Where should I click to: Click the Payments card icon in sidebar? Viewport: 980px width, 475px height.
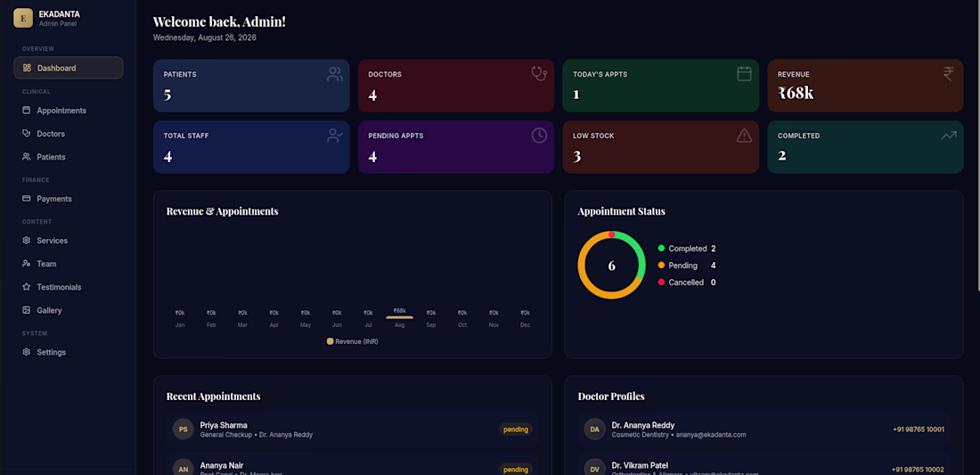(x=26, y=198)
